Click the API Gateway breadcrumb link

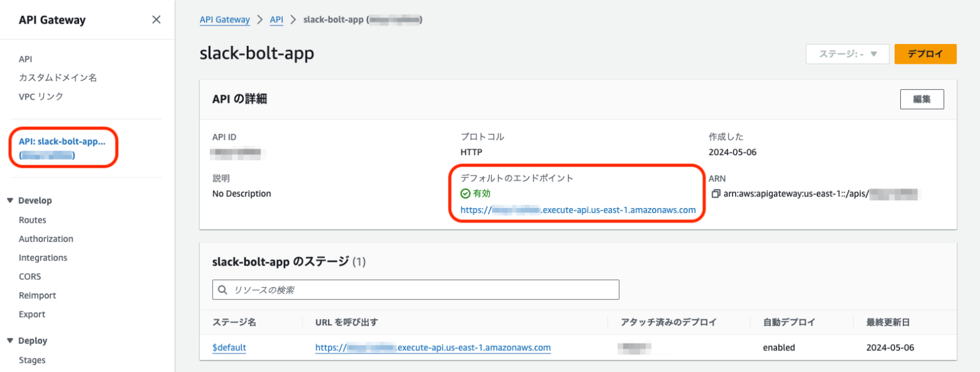pos(225,19)
